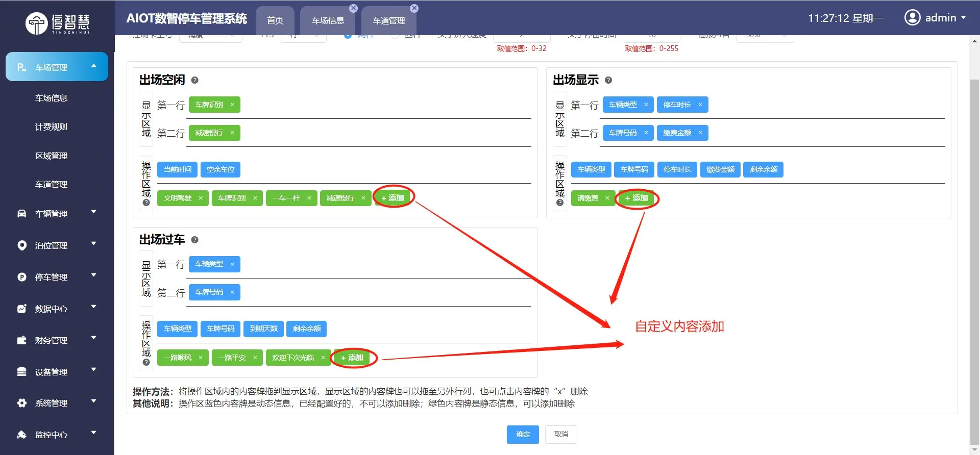Select the 到期天数 blue tag

pyautogui.click(x=264, y=329)
